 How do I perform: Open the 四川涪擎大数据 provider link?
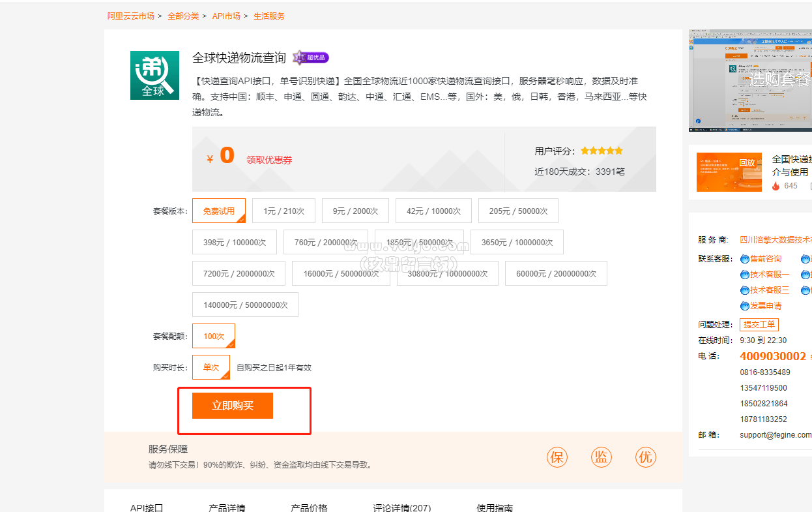coord(776,240)
